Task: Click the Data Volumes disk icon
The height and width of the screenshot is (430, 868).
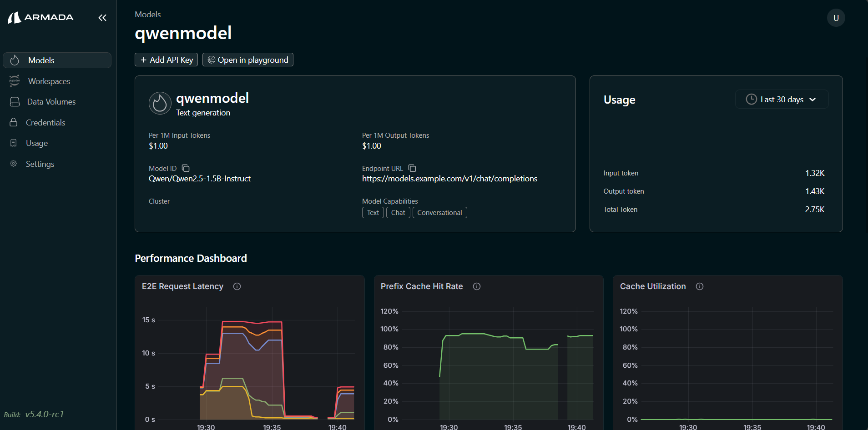Action: 15,102
